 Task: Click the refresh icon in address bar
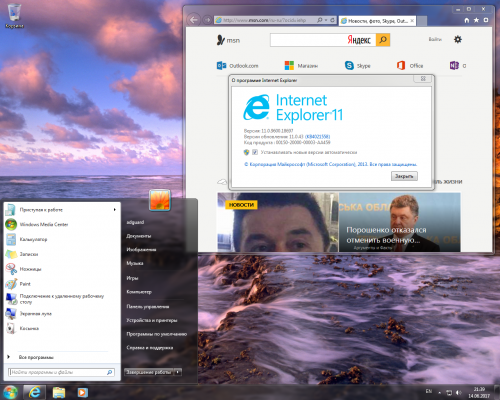pyautogui.click(x=332, y=20)
